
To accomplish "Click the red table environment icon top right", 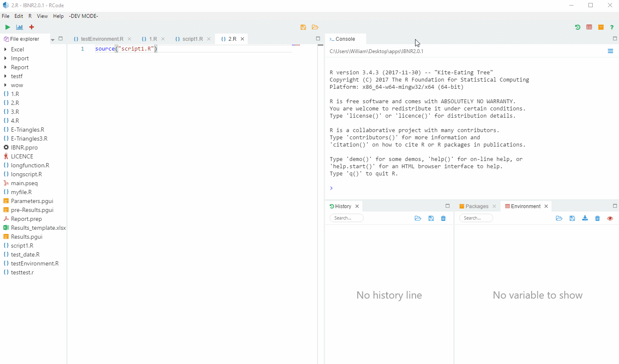I will (x=589, y=27).
